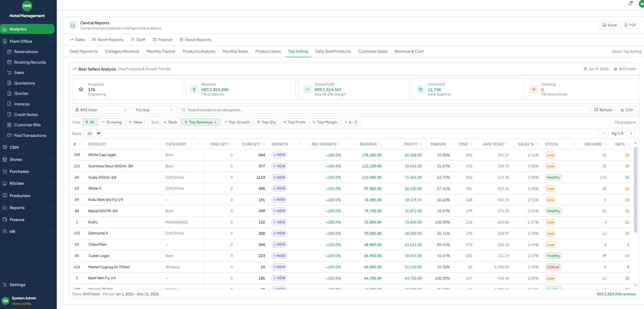644x309 pixels.
Task: Click the Analytics bar-chart icon in the sidebar
Action: (x=5, y=29)
